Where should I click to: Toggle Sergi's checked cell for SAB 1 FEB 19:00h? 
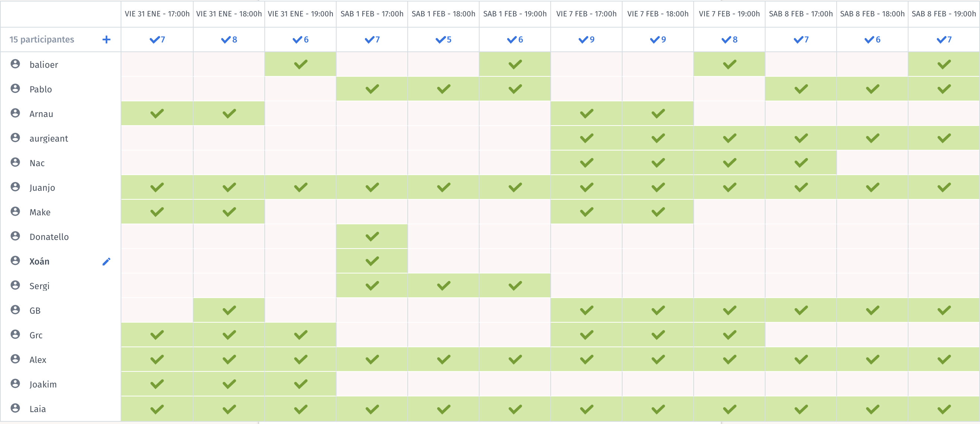(x=515, y=285)
